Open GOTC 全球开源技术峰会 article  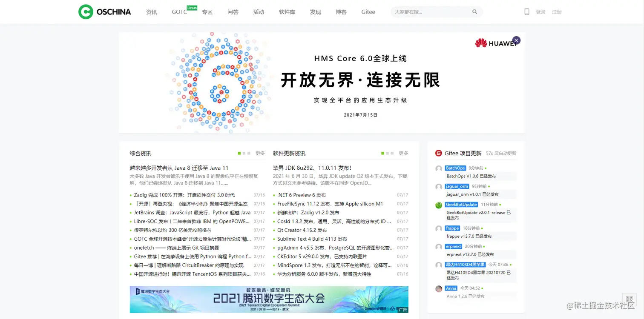click(193, 239)
